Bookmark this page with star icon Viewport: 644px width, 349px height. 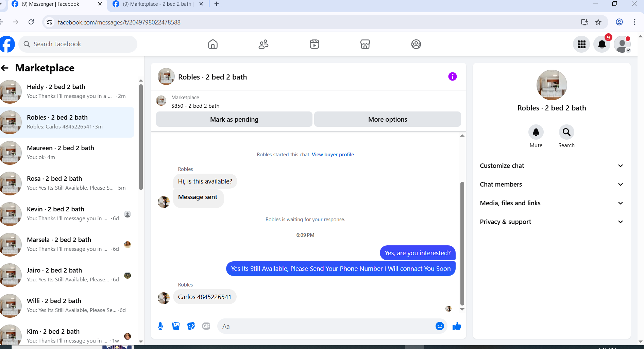[598, 22]
